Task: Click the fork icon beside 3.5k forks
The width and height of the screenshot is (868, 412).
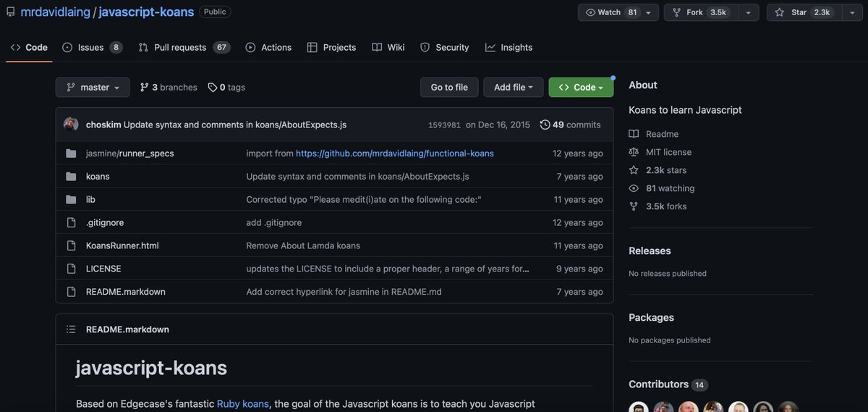Action: click(x=634, y=206)
